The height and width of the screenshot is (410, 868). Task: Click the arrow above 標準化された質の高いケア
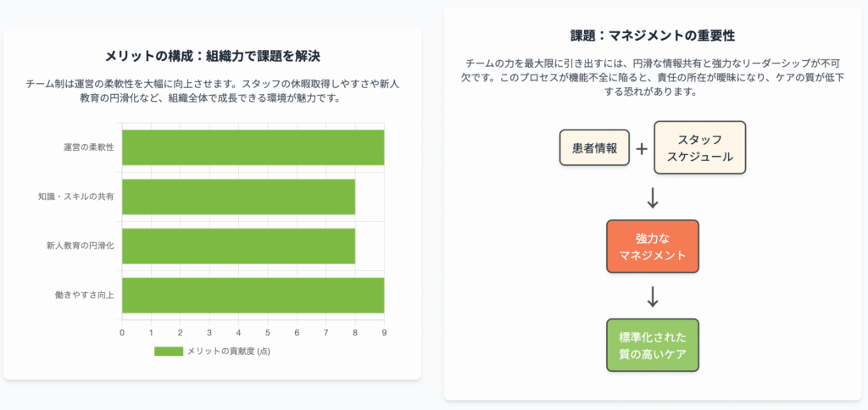[x=653, y=297]
